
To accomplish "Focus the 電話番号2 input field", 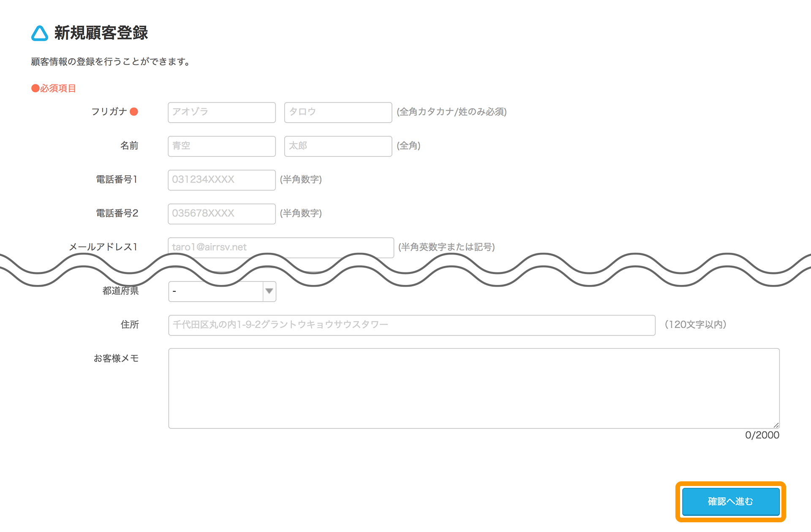I will 221,214.
